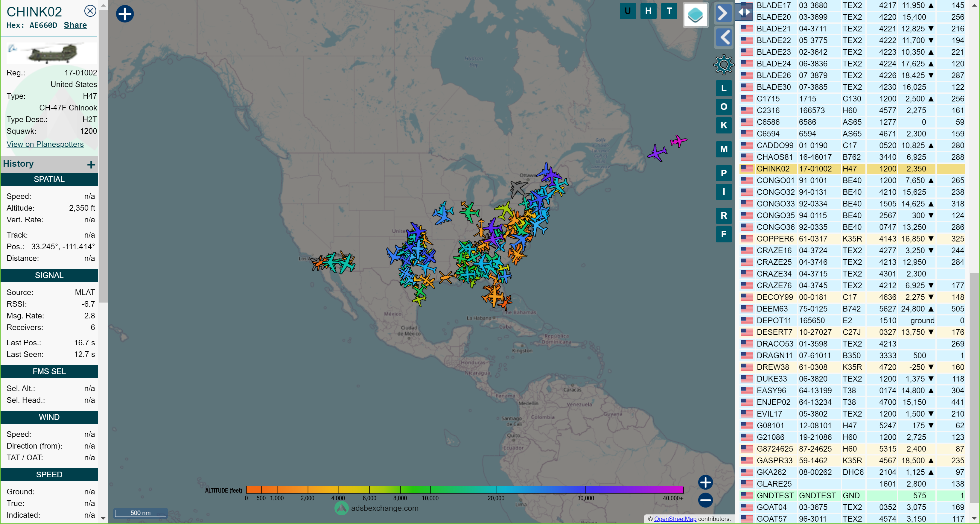
Task: Zoom out the map with minus button
Action: click(x=705, y=500)
